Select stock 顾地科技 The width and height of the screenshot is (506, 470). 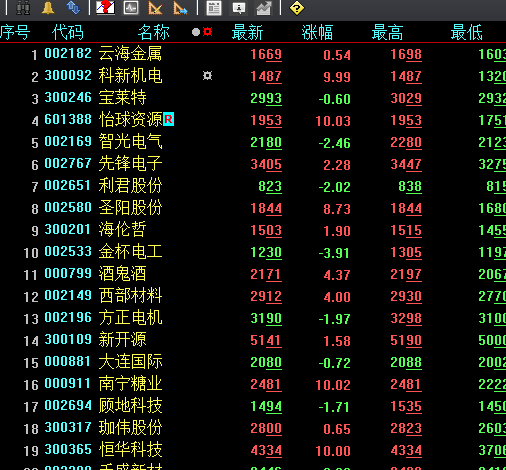(130, 406)
